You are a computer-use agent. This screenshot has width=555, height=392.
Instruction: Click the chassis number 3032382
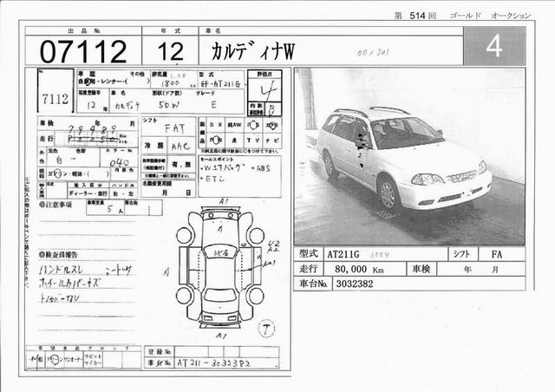(x=355, y=284)
